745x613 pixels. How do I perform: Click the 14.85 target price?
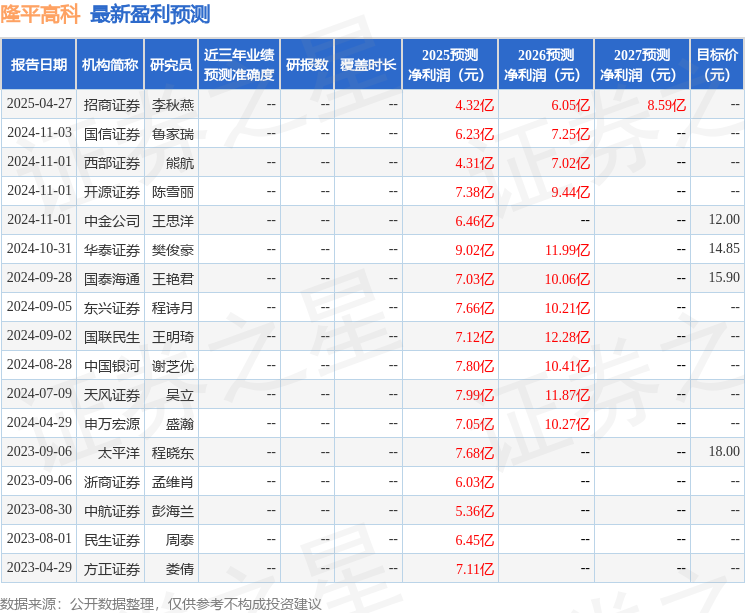(x=724, y=249)
